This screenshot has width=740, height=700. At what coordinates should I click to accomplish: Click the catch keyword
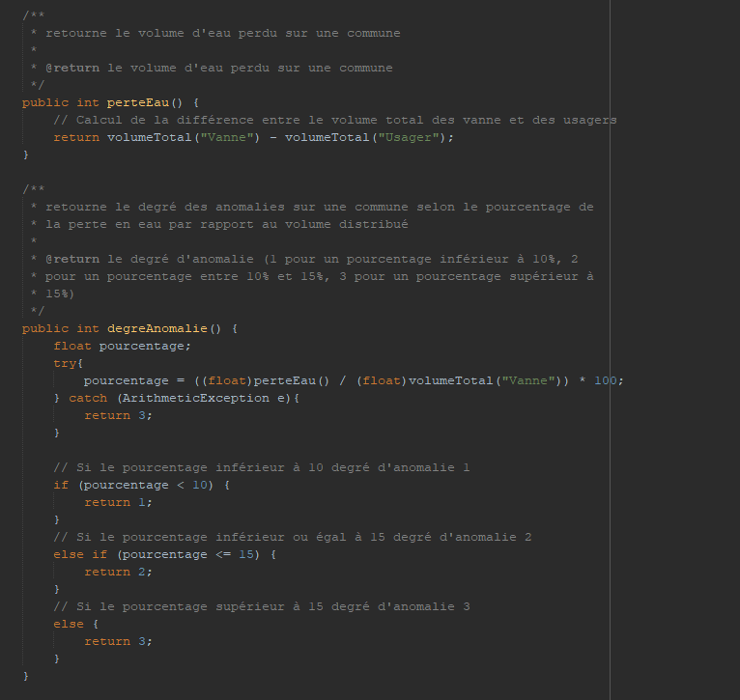pyautogui.click(x=88, y=398)
